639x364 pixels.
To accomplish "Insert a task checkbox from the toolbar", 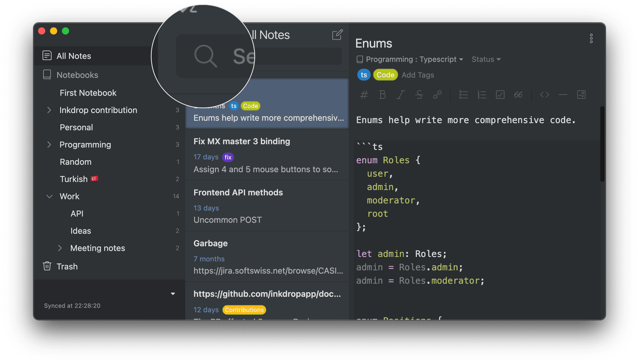I will click(500, 95).
